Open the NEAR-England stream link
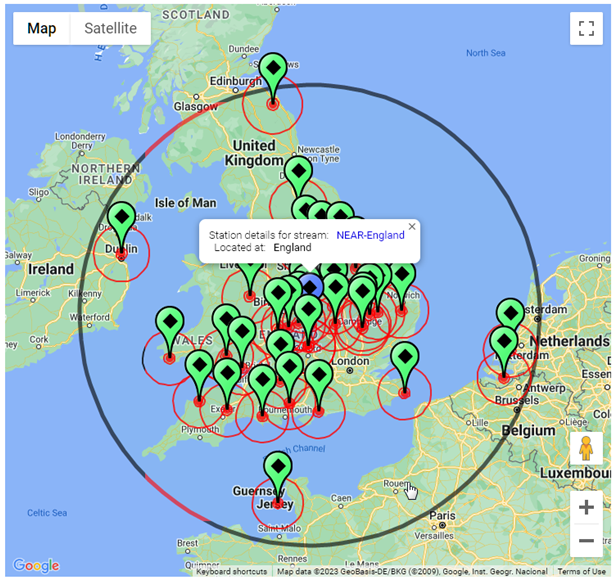This screenshot has width=615, height=580. coord(370,235)
